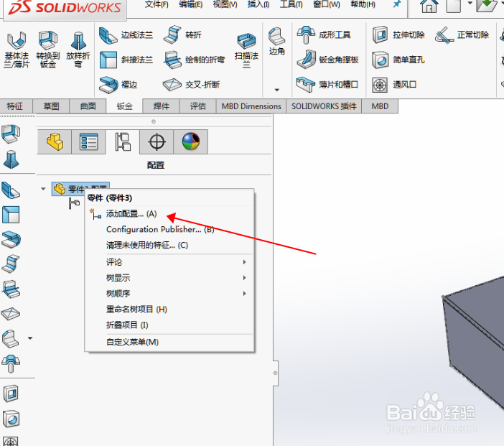Viewport: 504px width, 446px height.
Task: Click the Swept Flange (扫描法兰) tool
Action: (246, 50)
